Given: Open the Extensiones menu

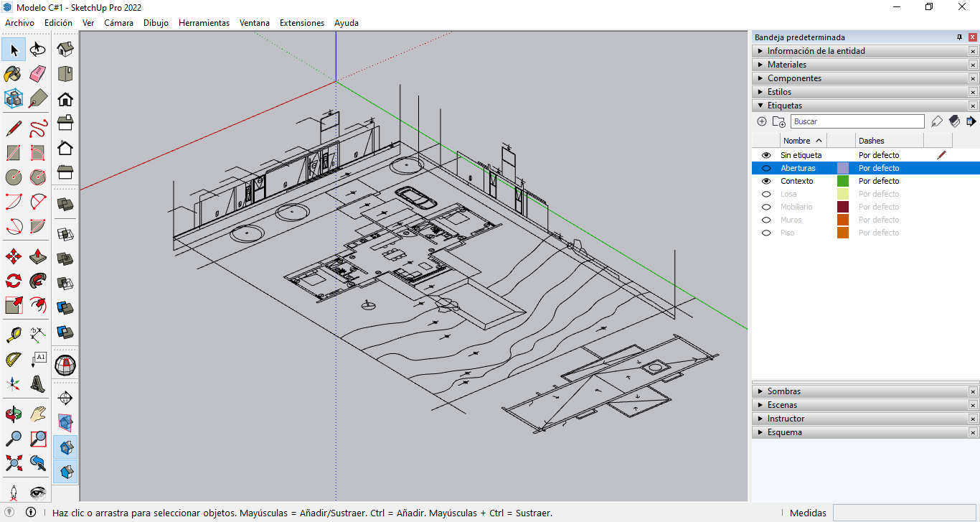Looking at the screenshot, I should [301, 23].
